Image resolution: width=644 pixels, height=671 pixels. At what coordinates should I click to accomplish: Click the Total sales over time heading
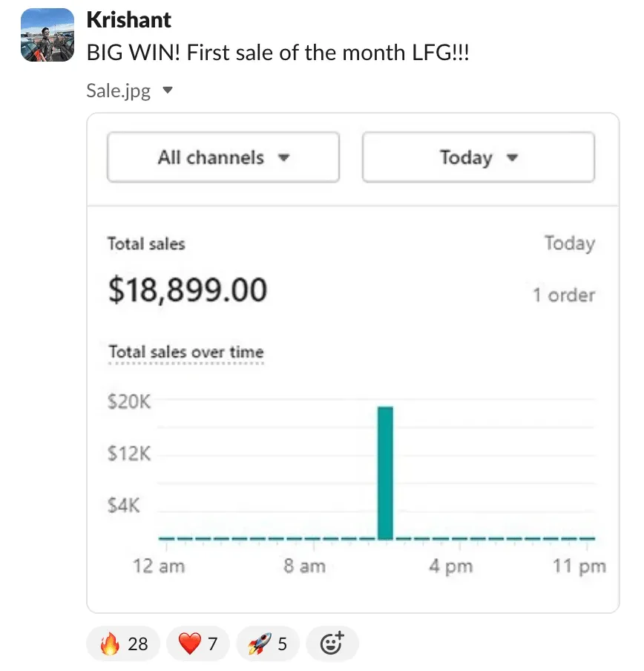(x=186, y=352)
